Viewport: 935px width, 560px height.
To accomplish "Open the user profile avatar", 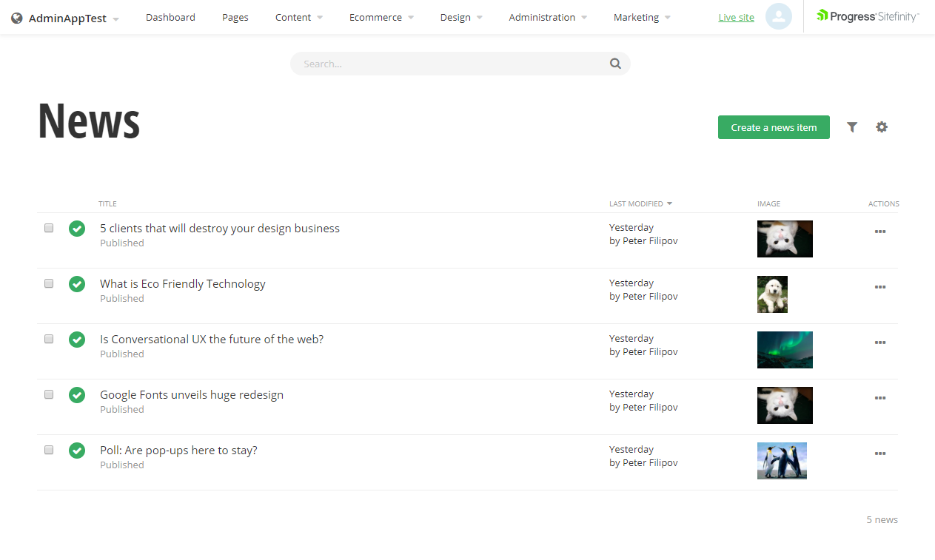I will [x=778, y=17].
